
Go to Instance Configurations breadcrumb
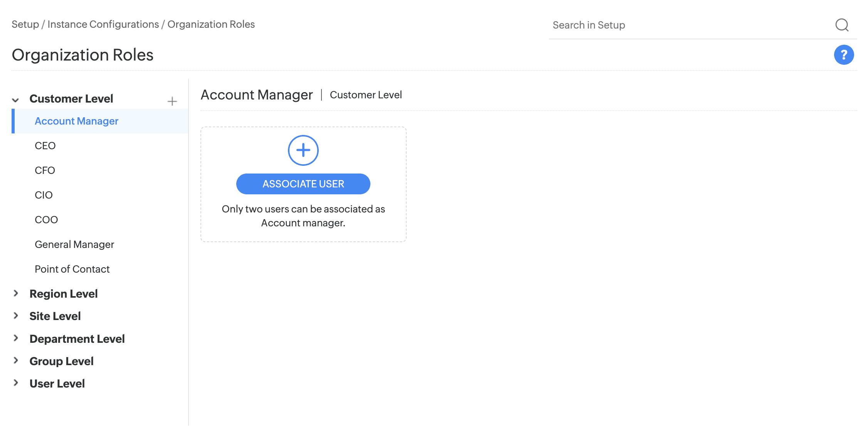(x=103, y=24)
